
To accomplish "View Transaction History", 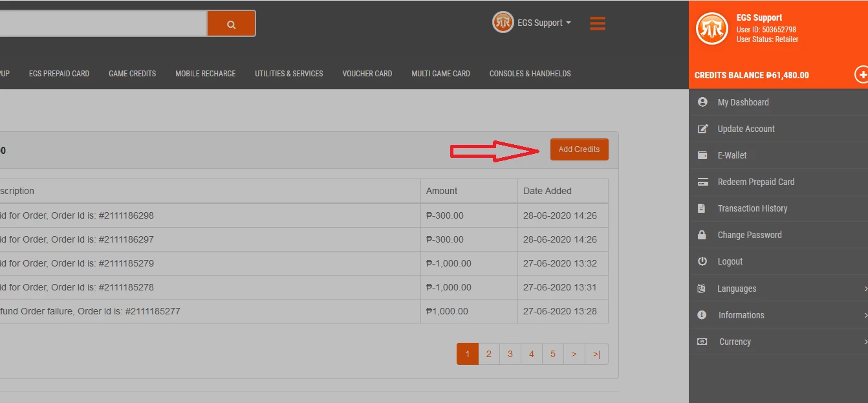I will 752,208.
